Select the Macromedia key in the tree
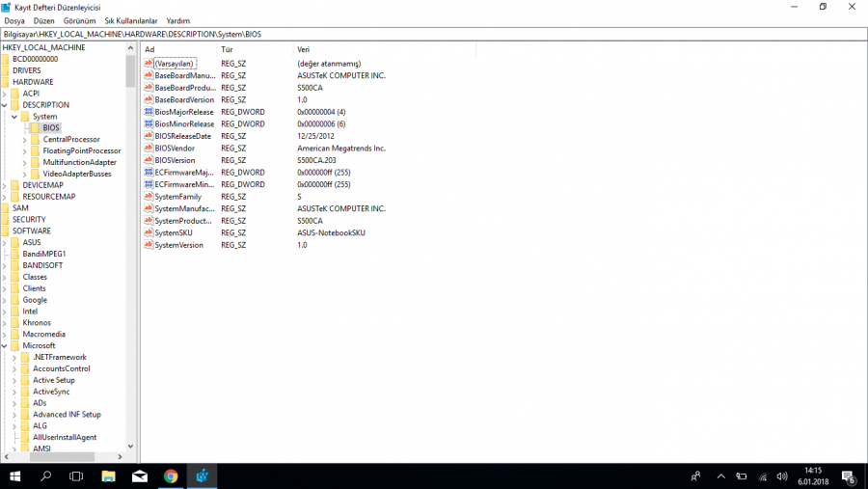The height and width of the screenshot is (489, 868). [43, 334]
